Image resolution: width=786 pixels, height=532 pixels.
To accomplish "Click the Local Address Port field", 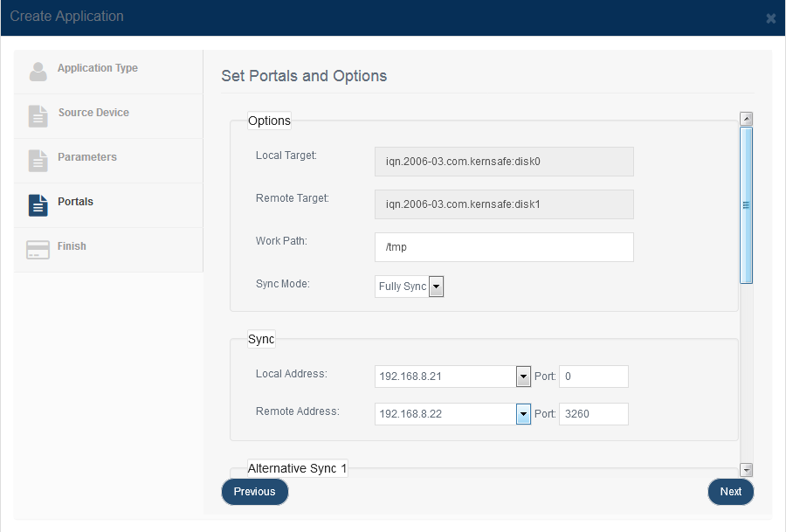I will coord(594,377).
